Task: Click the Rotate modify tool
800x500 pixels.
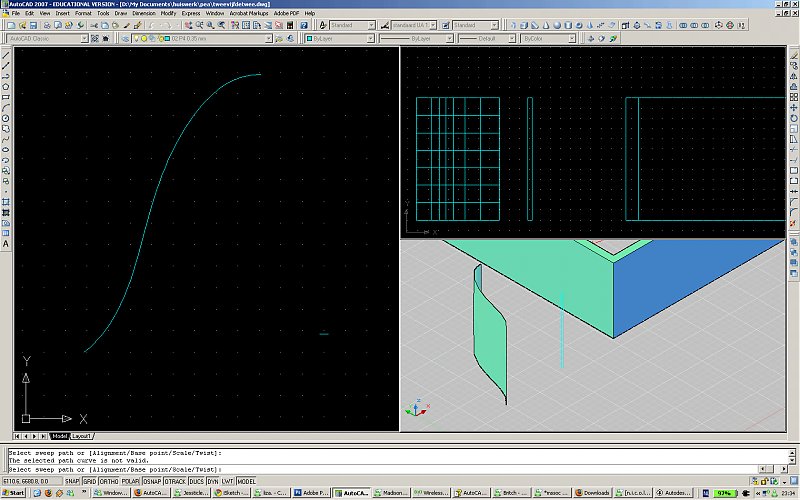Action: tap(793, 118)
